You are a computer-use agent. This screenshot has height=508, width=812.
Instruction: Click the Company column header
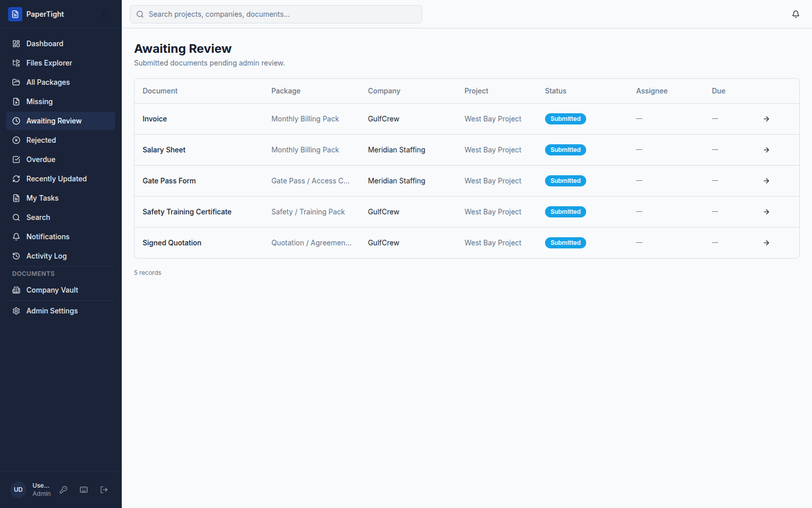tap(384, 91)
